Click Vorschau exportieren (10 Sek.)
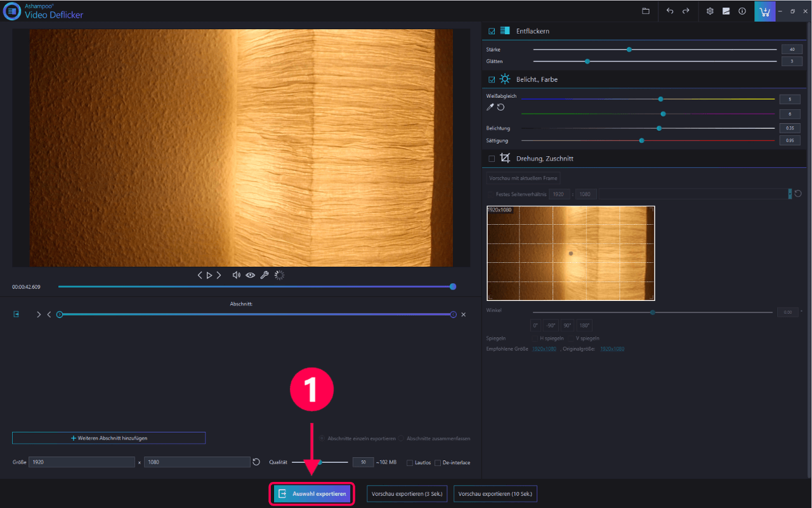 click(x=495, y=493)
